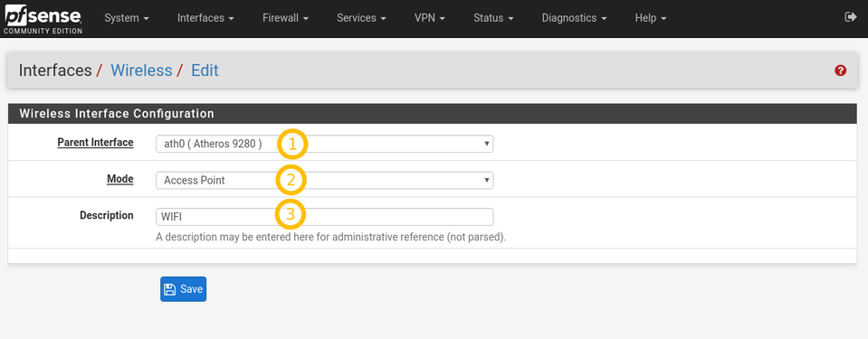Open the Diagnostics menu
This screenshot has height=339, width=868.
[574, 18]
